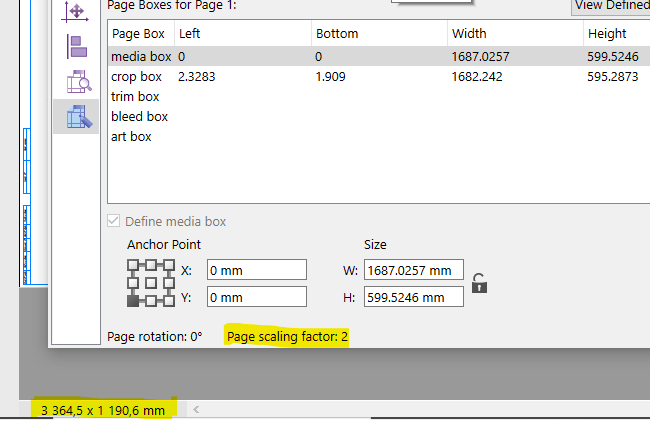650x421 pixels.
Task: Click media box Height value 599.5246
Action: [x=613, y=56]
